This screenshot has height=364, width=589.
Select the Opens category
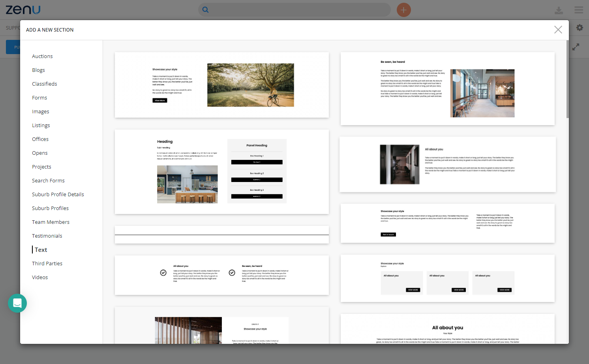(40, 153)
